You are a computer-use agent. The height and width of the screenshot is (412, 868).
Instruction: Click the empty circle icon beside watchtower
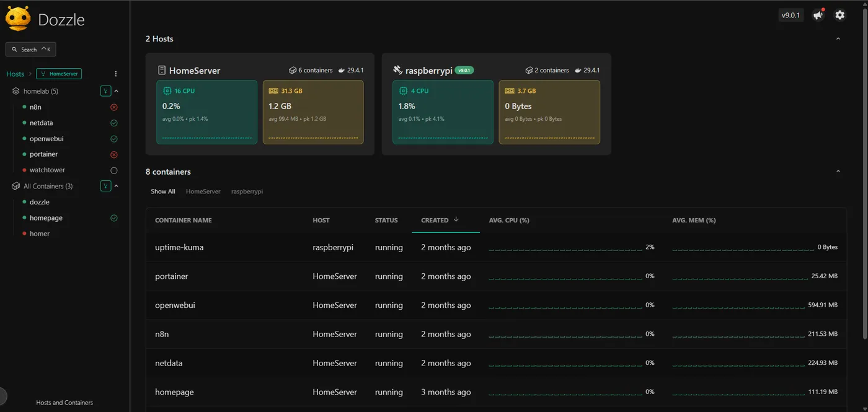[x=113, y=170]
